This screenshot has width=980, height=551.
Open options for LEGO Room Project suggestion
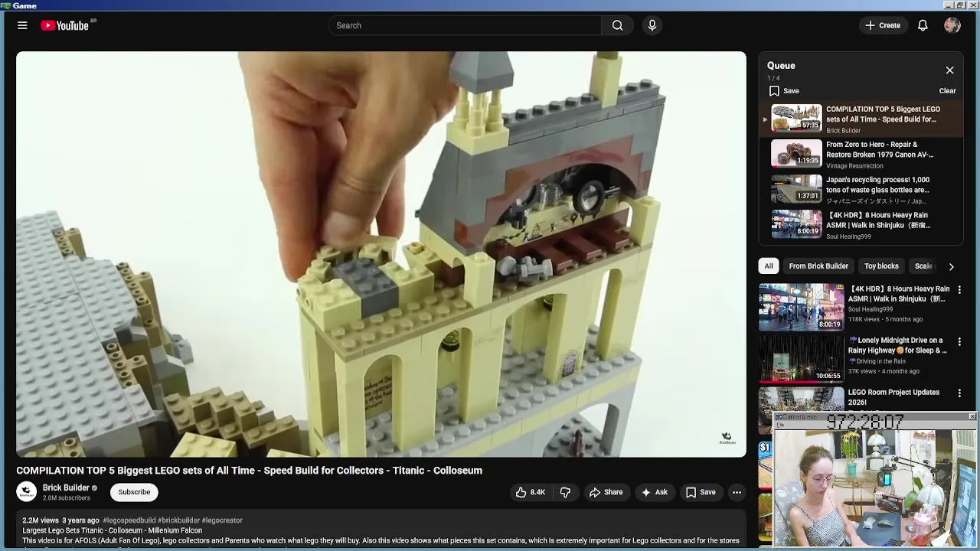coord(959,393)
